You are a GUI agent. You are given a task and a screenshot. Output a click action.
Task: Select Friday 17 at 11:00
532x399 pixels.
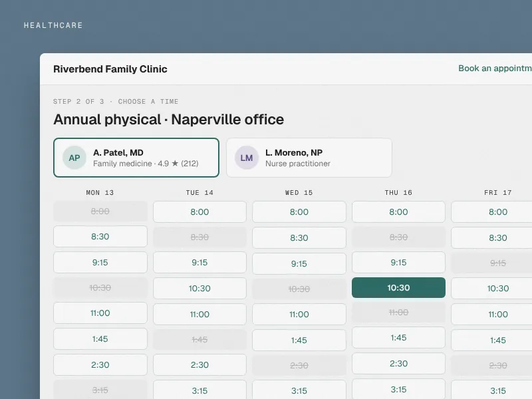click(491, 314)
